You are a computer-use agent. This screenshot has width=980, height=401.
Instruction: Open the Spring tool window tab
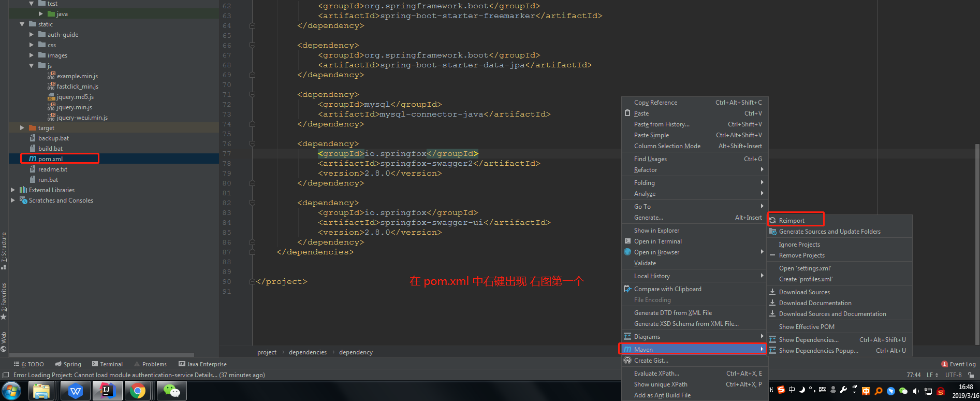(x=68, y=364)
